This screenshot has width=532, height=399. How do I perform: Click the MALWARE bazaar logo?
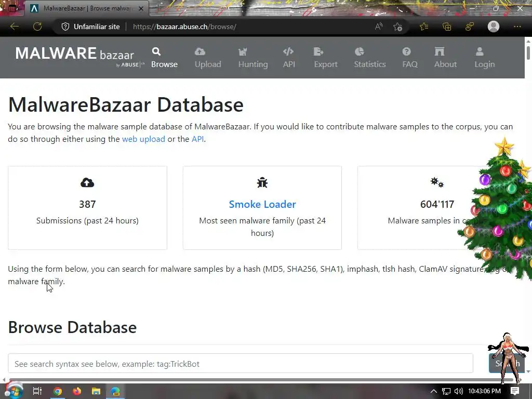tap(79, 57)
